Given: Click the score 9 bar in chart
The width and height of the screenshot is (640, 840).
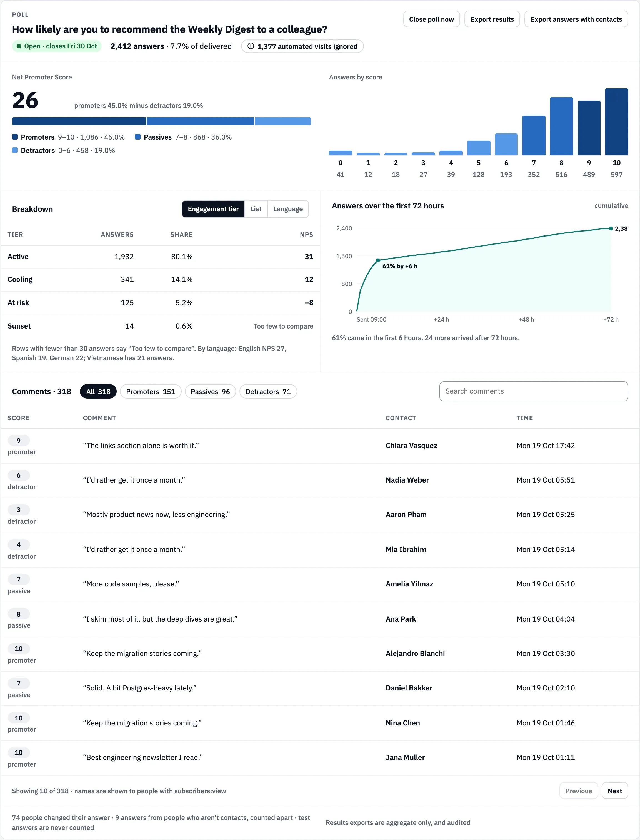Looking at the screenshot, I should point(589,128).
